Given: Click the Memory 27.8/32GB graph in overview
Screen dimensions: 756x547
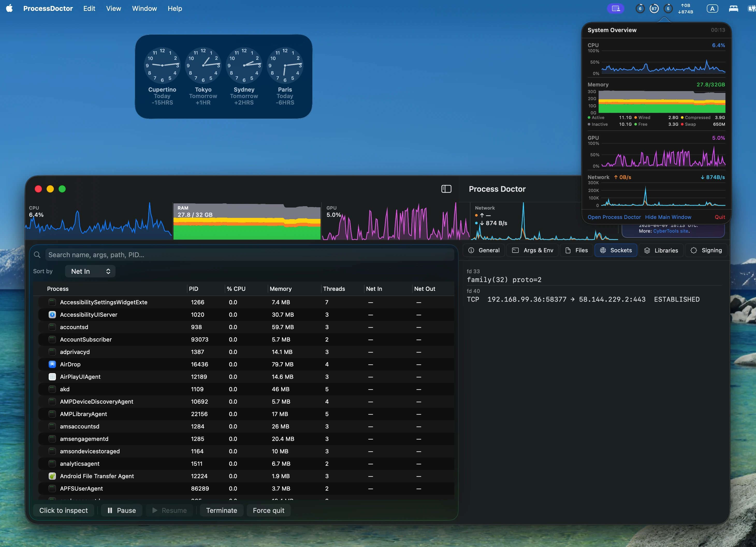Looking at the screenshot, I should pyautogui.click(x=662, y=102).
